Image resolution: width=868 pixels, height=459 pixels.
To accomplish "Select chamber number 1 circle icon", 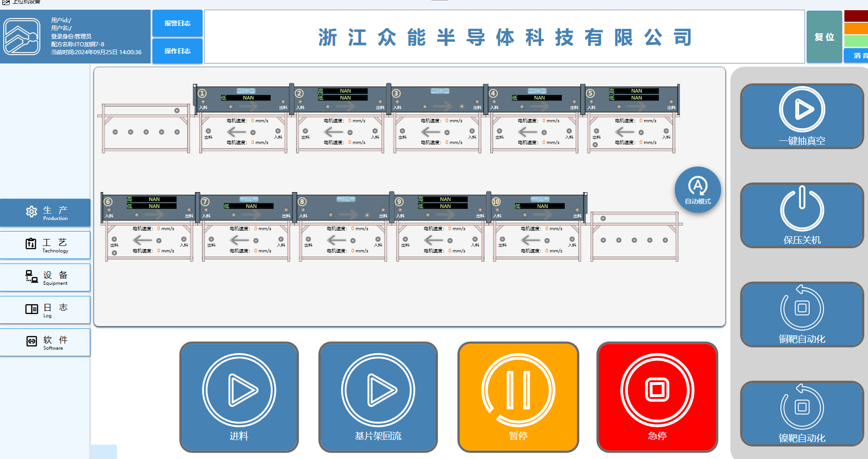I will pos(203,93).
